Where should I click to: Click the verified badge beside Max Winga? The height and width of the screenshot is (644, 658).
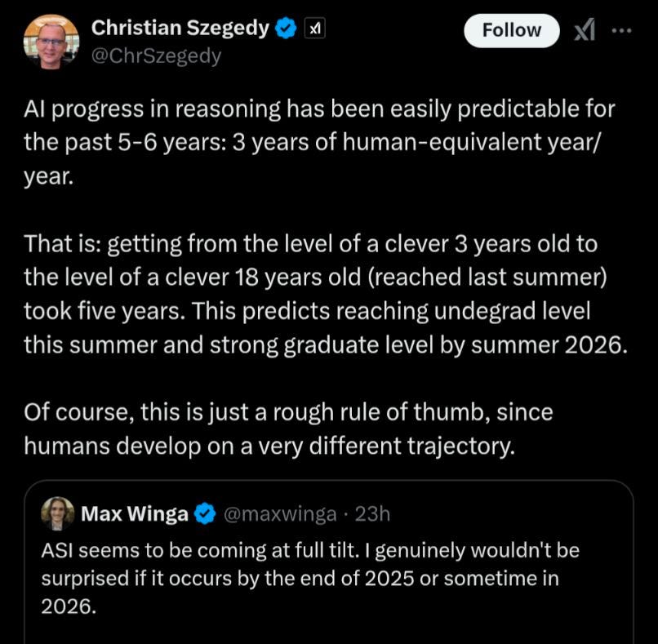click(x=205, y=514)
